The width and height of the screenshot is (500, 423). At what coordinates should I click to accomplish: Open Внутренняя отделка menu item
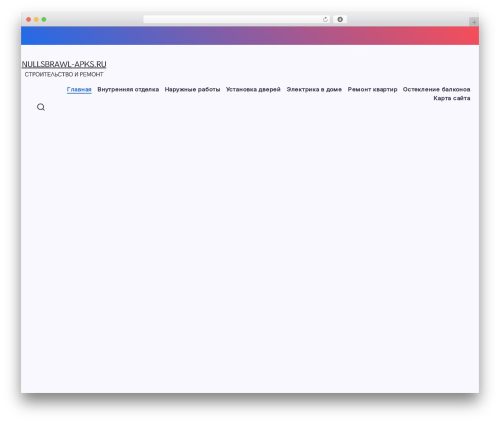[128, 89]
